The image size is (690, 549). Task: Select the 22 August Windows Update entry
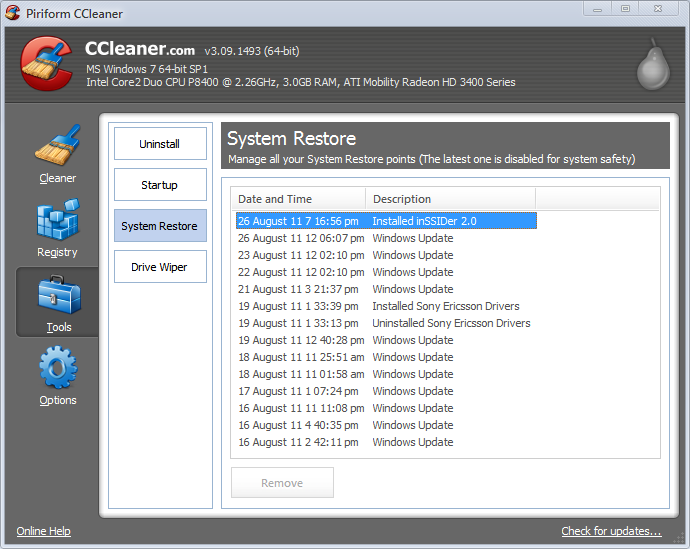tap(386, 272)
